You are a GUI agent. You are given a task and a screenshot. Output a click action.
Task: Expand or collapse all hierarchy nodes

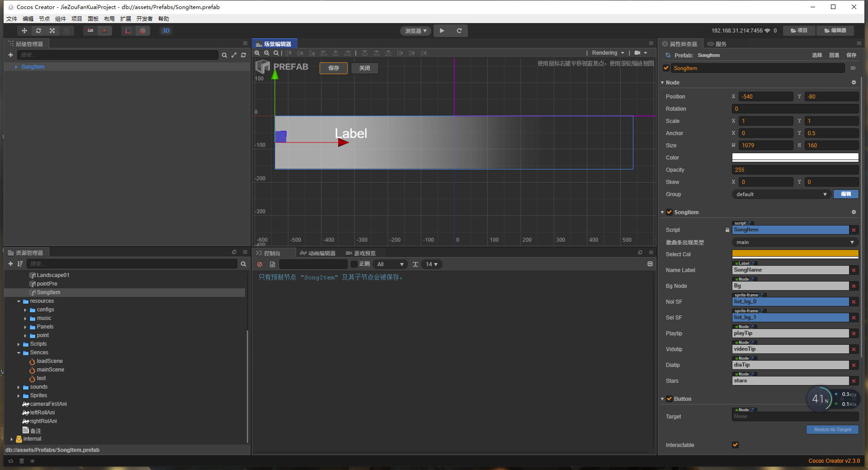(x=234, y=55)
